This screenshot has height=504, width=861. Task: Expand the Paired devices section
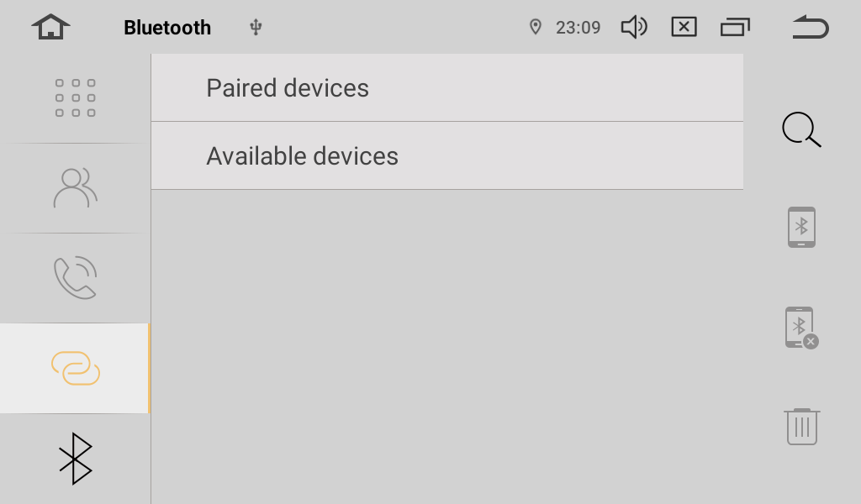click(446, 88)
